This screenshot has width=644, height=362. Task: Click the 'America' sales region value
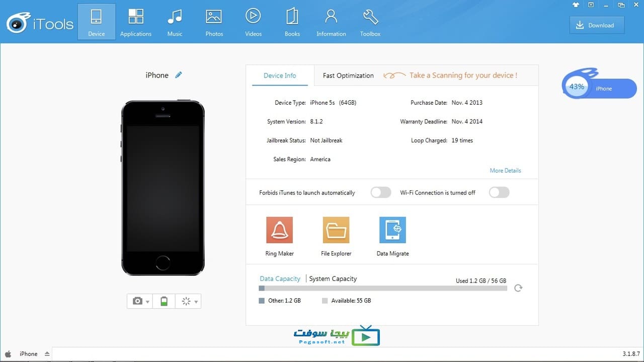(320, 159)
